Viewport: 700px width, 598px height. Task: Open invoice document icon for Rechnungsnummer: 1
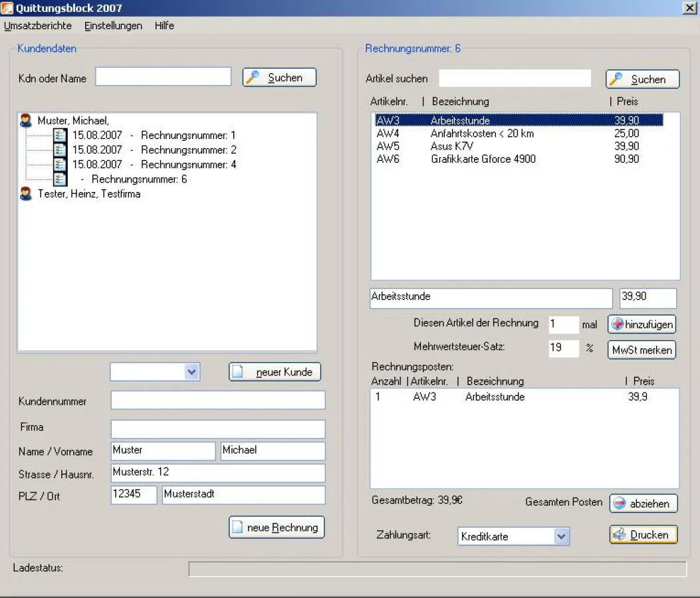60,136
